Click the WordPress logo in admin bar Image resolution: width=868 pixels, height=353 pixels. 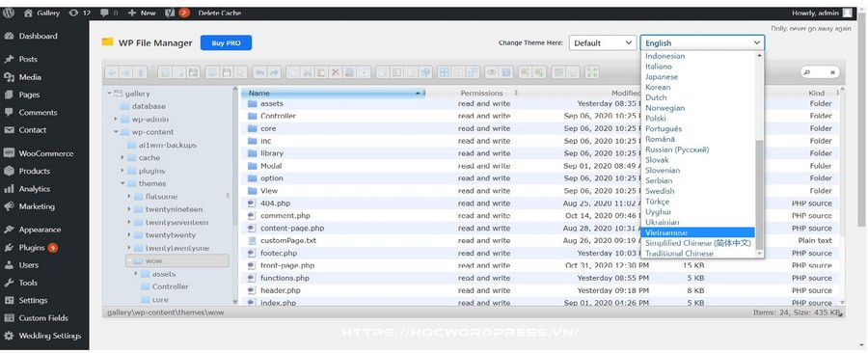(x=9, y=13)
